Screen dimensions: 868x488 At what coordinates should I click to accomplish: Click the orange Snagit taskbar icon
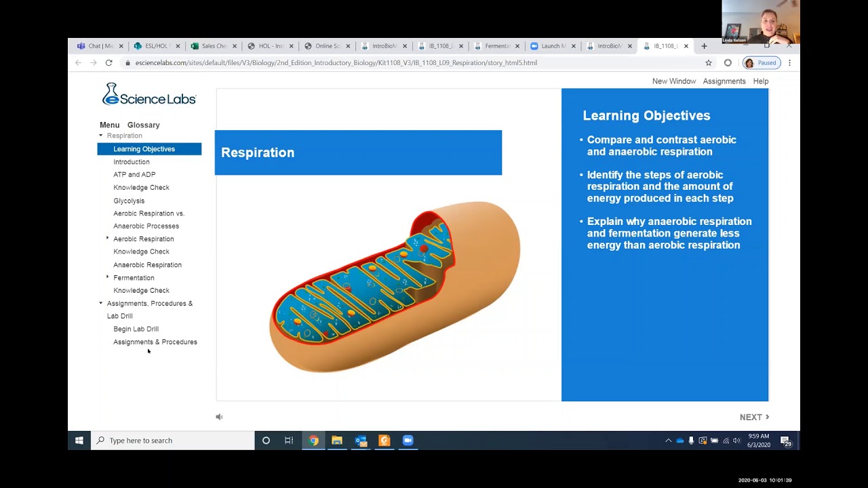pos(384,441)
